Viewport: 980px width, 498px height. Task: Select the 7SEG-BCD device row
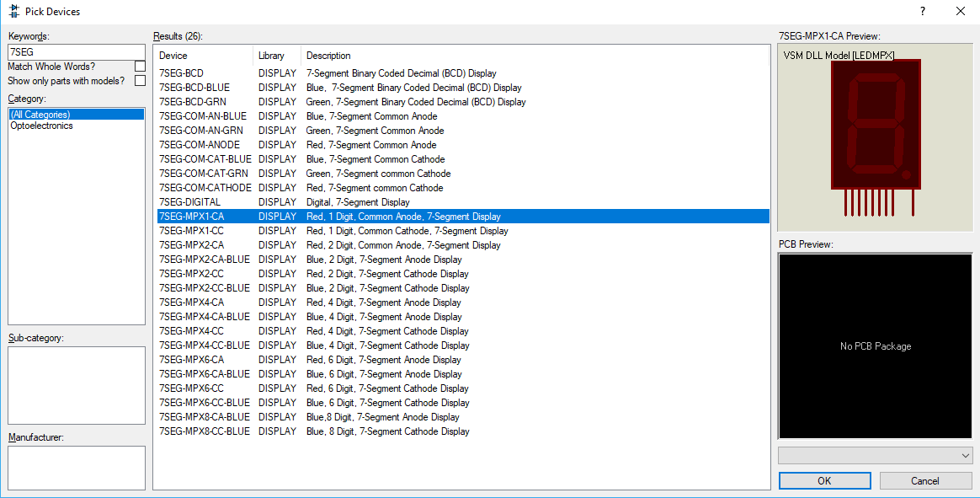(463, 73)
